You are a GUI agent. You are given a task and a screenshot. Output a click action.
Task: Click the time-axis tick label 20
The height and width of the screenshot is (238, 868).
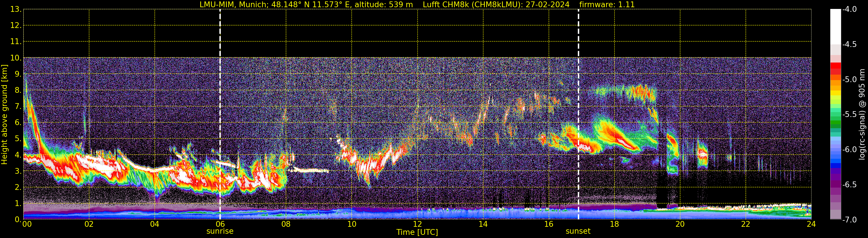click(x=680, y=224)
